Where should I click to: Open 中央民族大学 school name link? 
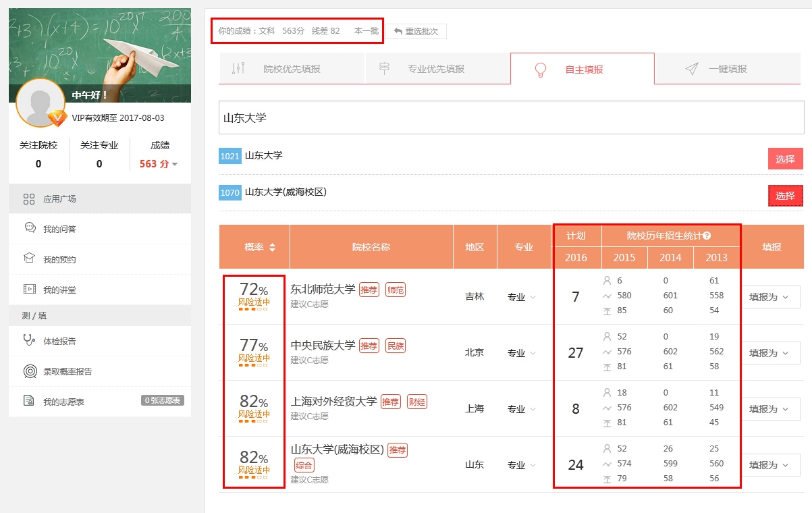point(323,345)
